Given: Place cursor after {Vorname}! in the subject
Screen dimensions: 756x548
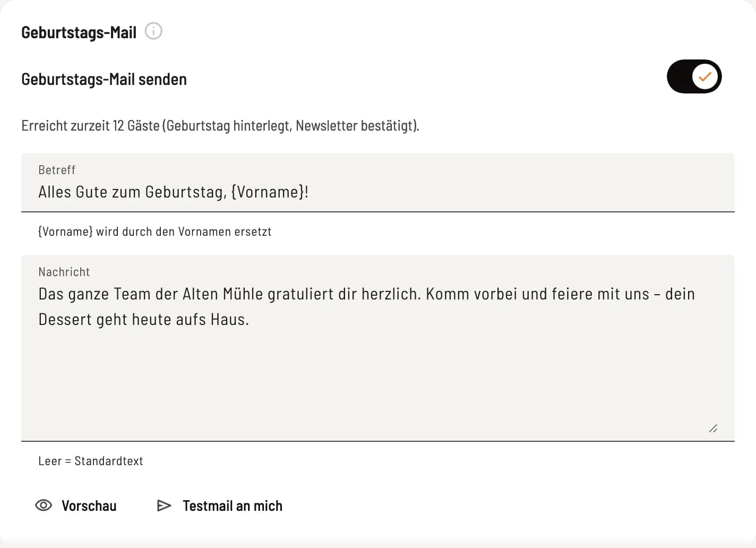Looking at the screenshot, I should click(x=310, y=192).
